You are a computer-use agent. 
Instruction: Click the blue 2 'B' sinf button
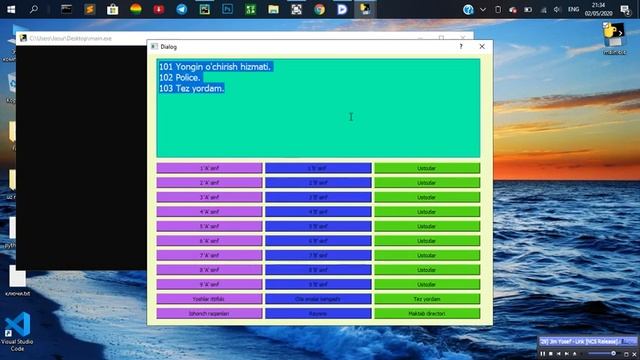click(318, 183)
